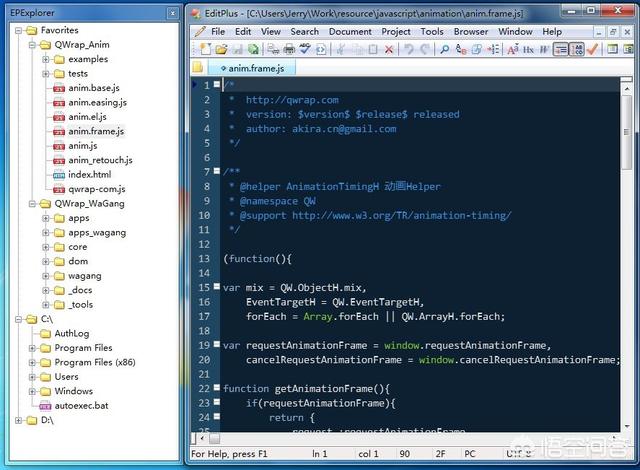This screenshot has height=470, width=640.
Task: Collapse the comment block at line 1
Action: (217, 84)
